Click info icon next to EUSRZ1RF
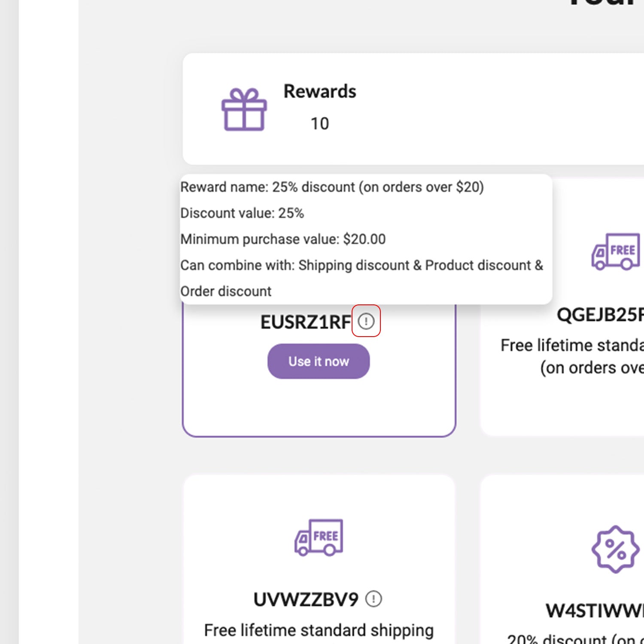The width and height of the screenshot is (644, 644). 366,321
